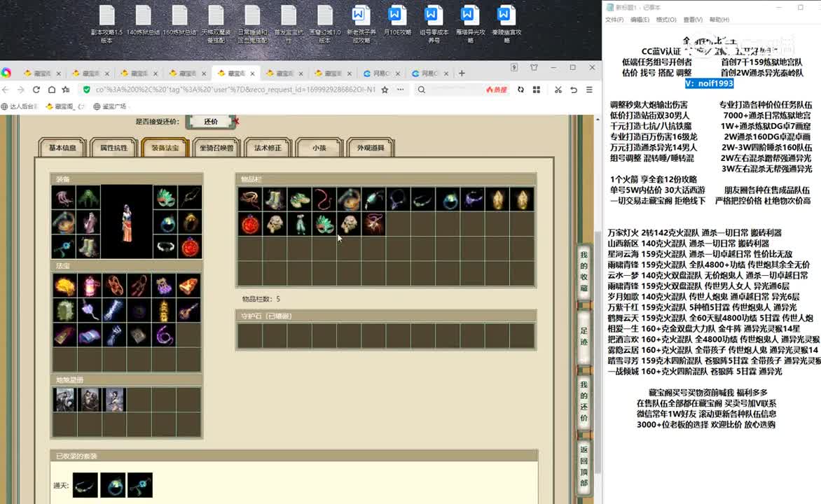Open Notepad's 格式(O) menu
The height and width of the screenshot is (504, 821).
pyautogui.click(x=666, y=20)
